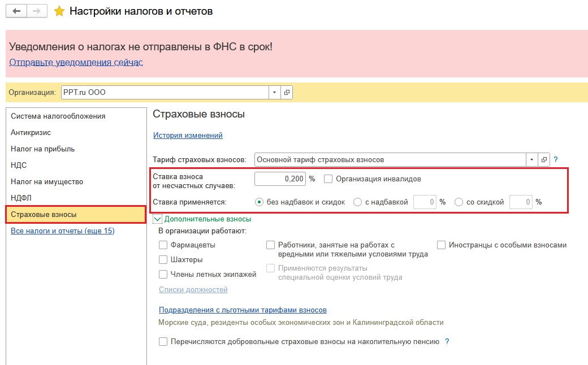The height and width of the screenshot is (365, 588).
Task: Select 'со скидкой' radio button
Action: click(x=459, y=202)
